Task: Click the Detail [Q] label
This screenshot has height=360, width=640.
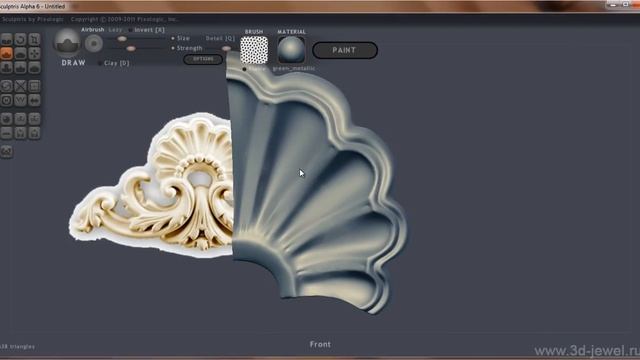Action: click(x=220, y=38)
